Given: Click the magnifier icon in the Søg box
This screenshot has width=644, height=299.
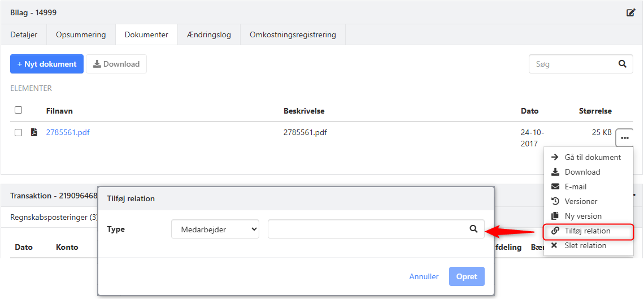Looking at the screenshot, I should [x=622, y=64].
